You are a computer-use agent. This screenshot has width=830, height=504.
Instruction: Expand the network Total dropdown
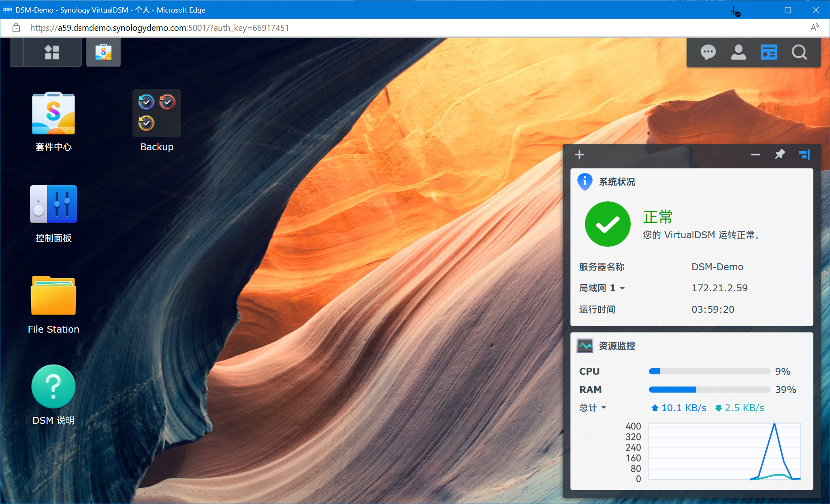604,408
